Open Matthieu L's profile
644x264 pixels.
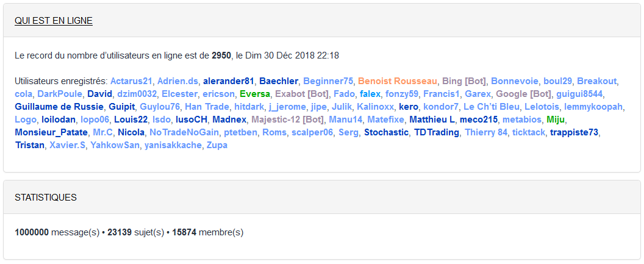[x=432, y=120]
